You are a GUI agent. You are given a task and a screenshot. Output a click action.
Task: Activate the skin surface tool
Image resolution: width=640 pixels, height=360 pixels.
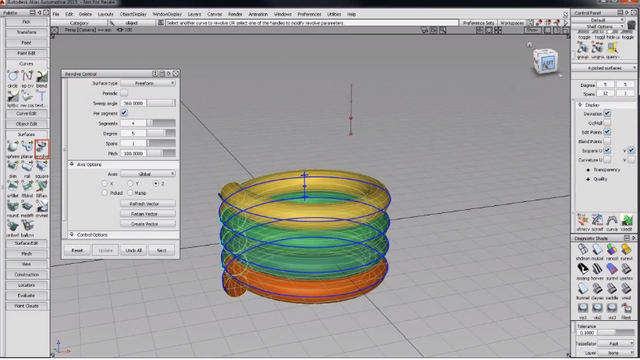13,167
